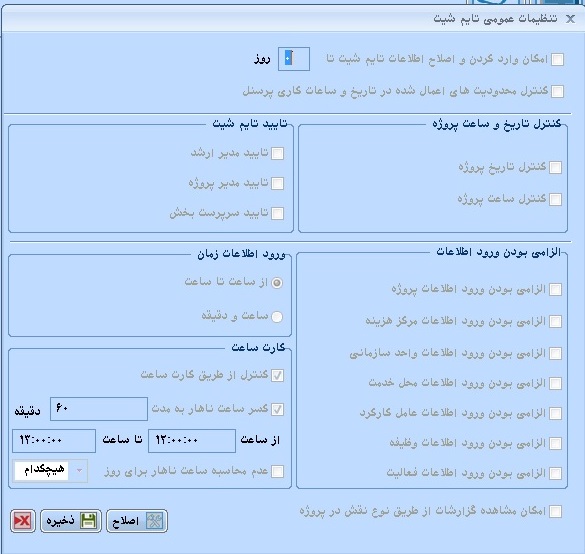
Task: Click the تا ساعت time input field
Action: 54,441
